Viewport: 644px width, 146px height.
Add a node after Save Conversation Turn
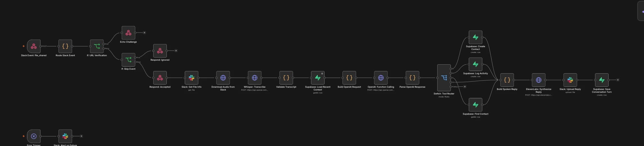click(x=618, y=80)
